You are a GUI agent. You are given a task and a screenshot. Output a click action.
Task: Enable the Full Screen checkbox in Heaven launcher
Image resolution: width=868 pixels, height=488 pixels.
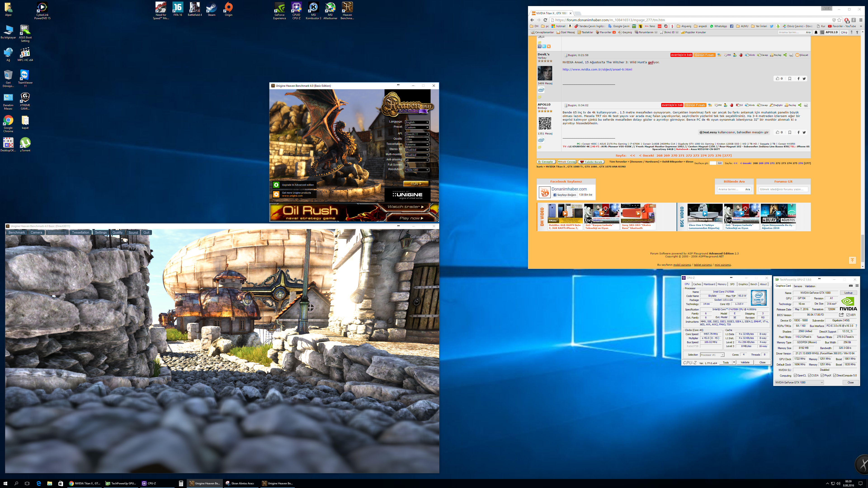pos(406,165)
